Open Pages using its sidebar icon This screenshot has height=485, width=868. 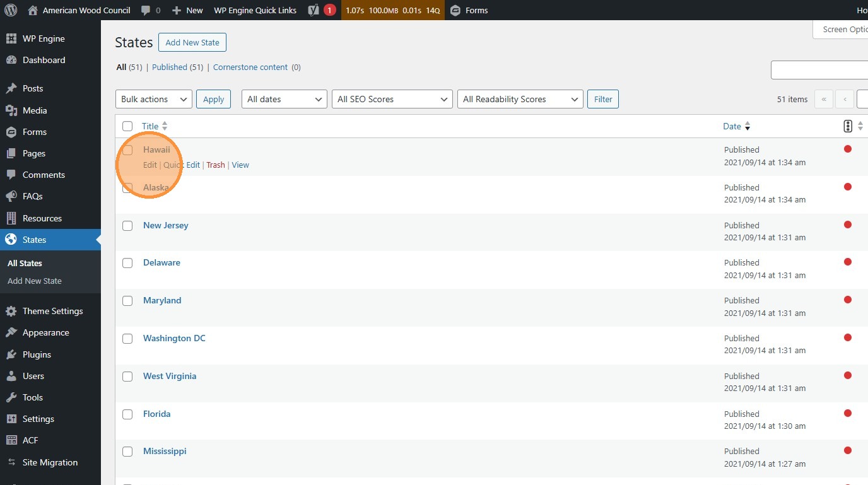(11, 153)
